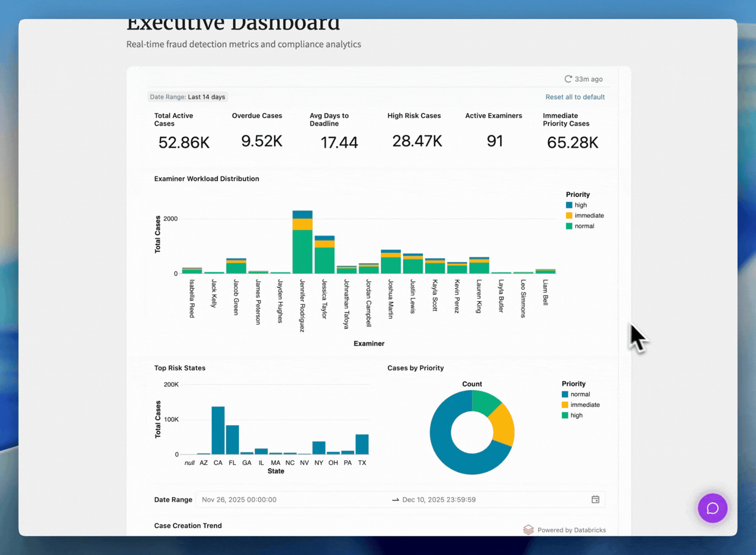Open the floating chat assistant bubble
Image resolution: width=756 pixels, height=555 pixels.
pyautogui.click(x=712, y=508)
